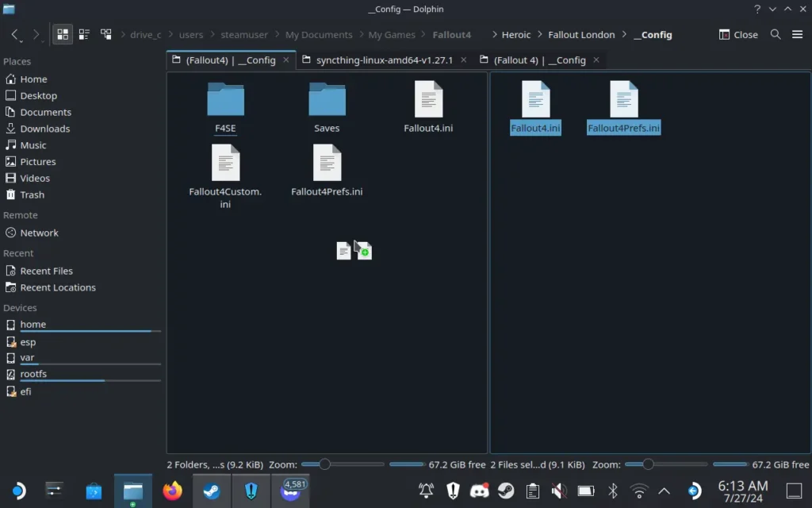Open Dolphin search

[x=776, y=35]
